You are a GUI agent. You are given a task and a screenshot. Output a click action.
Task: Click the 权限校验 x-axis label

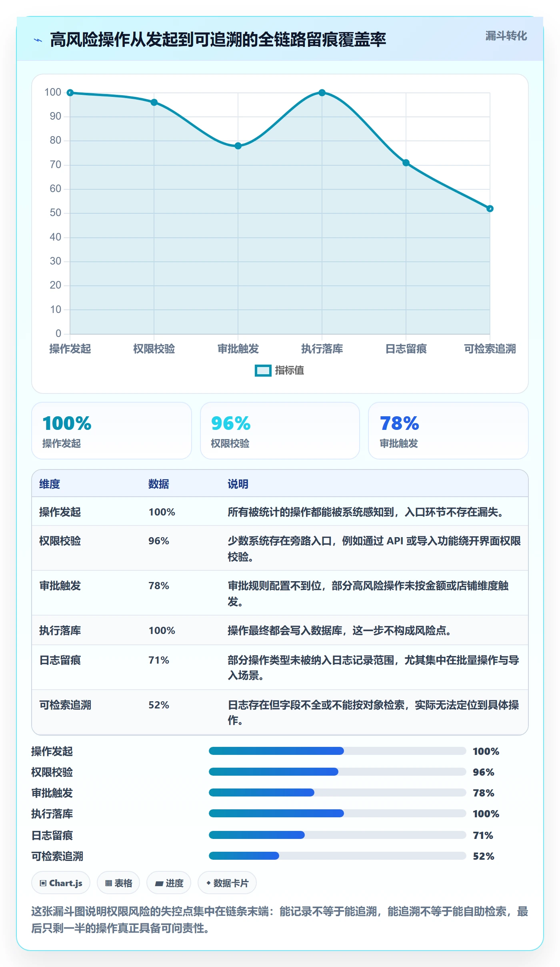point(154,349)
